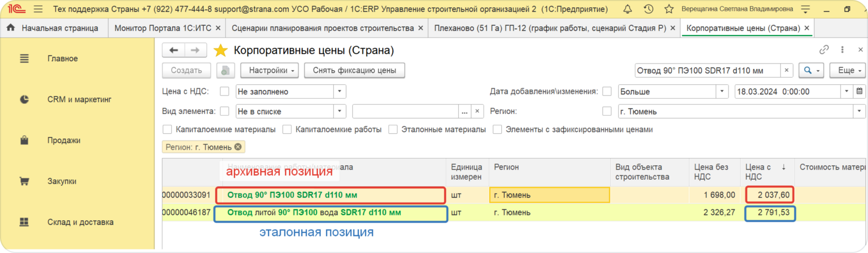Open the 1C main menu hamburger icon

tap(38, 9)
